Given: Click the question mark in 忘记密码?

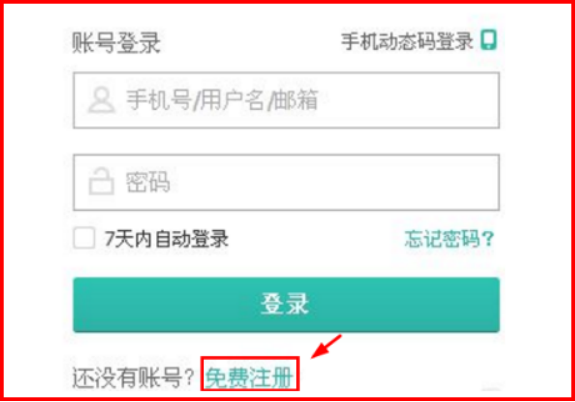Looking at the screenshot, I should click(489, 239).
